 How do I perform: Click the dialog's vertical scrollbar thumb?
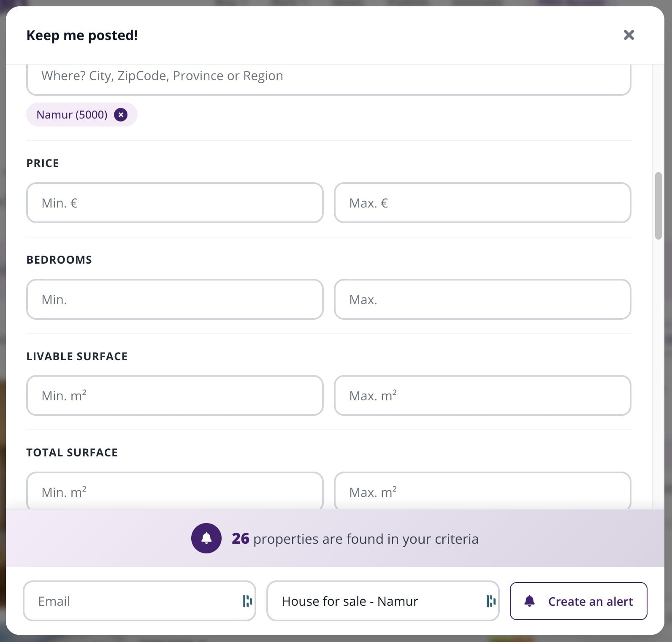pyautogui.click(x=658, y=206)
